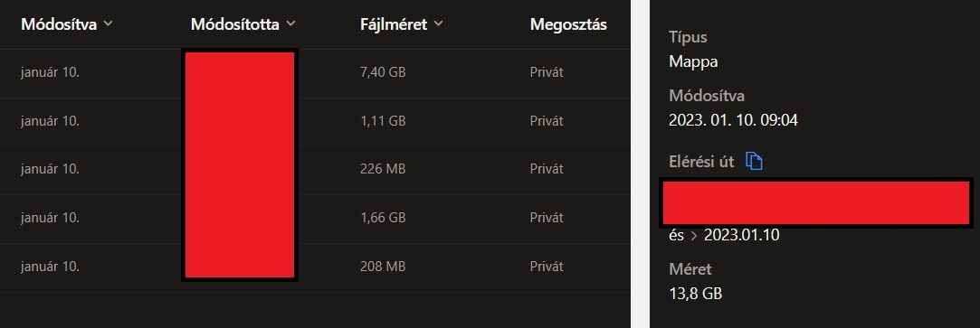Screen dimensions: 980x328
Task: Open sharing for the 226 MB Privát entry
Action: (547, 169)
